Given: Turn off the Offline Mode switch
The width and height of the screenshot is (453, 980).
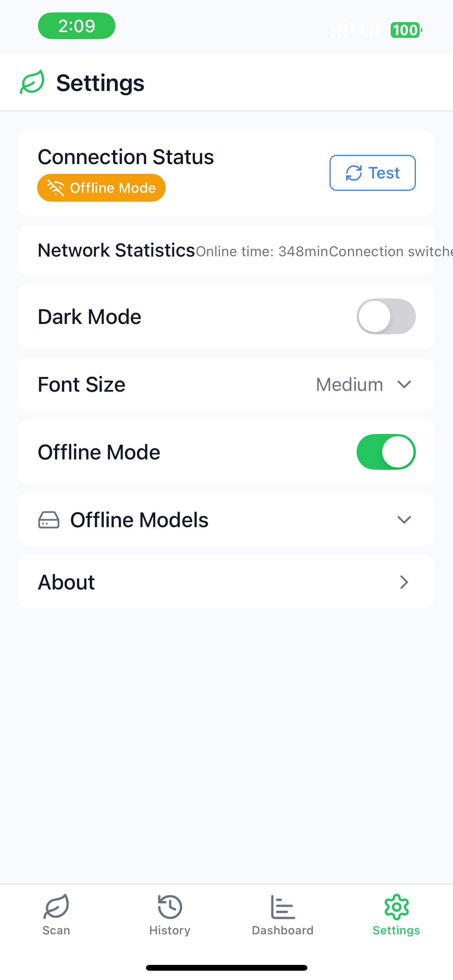Looking at the screenshot, I should click(386, 452).
